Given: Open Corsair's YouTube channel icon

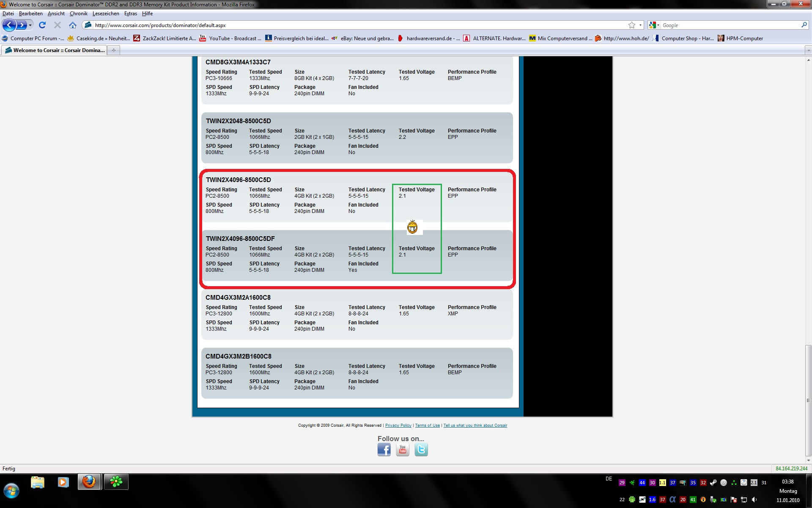Looking at the screenshot, I should (x=403, y=450).
